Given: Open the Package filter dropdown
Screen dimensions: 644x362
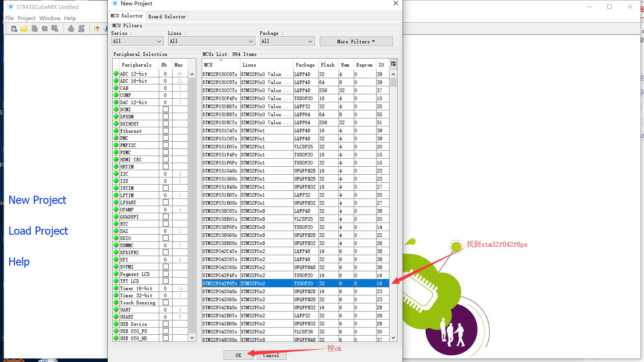Looking at the screenshot, I should coord(287,41).
